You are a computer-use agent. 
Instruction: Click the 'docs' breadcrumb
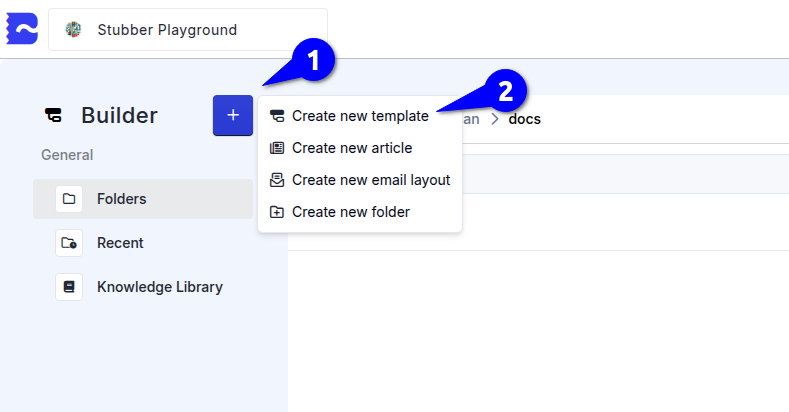pyautogui.click(x=524, y=119)
